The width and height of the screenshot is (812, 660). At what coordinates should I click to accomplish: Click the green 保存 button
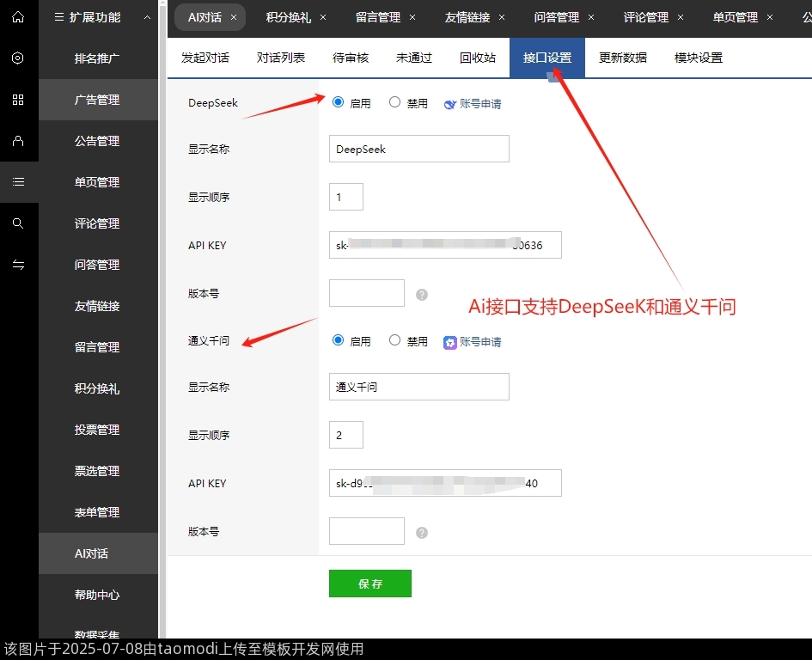369,583
